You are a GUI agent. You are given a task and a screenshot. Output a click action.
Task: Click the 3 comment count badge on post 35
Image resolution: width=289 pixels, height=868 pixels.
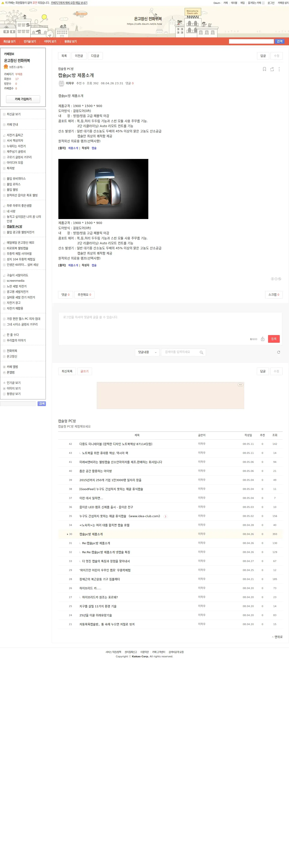pos(165,516)
